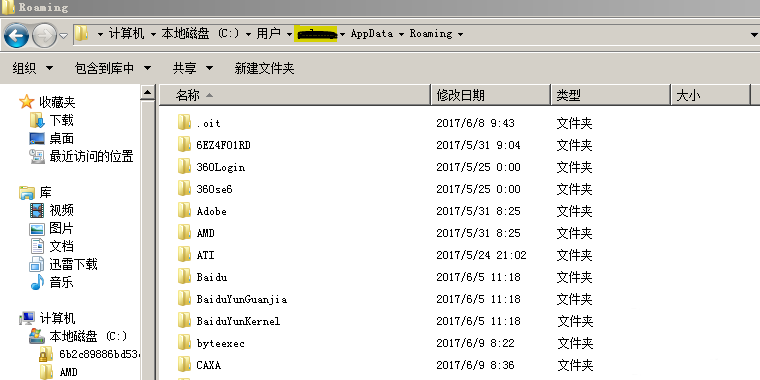Select the 库 libraries icon in sidebar

pyautogui.click(x=27, y=192)
